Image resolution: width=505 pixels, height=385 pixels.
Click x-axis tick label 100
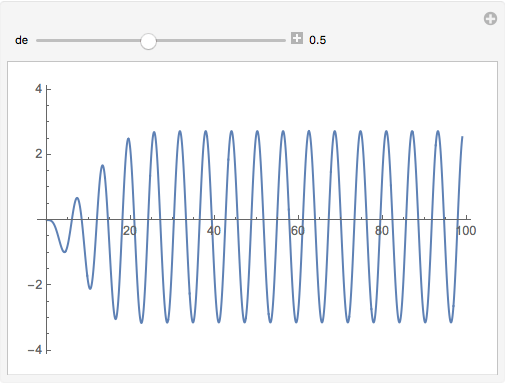(x=466, y=231)
